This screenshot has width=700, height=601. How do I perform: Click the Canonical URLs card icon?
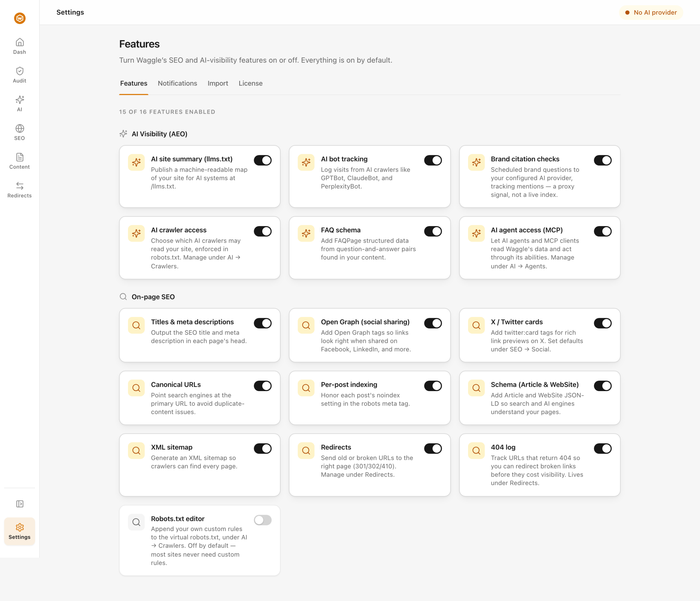(x=136, y=388)
